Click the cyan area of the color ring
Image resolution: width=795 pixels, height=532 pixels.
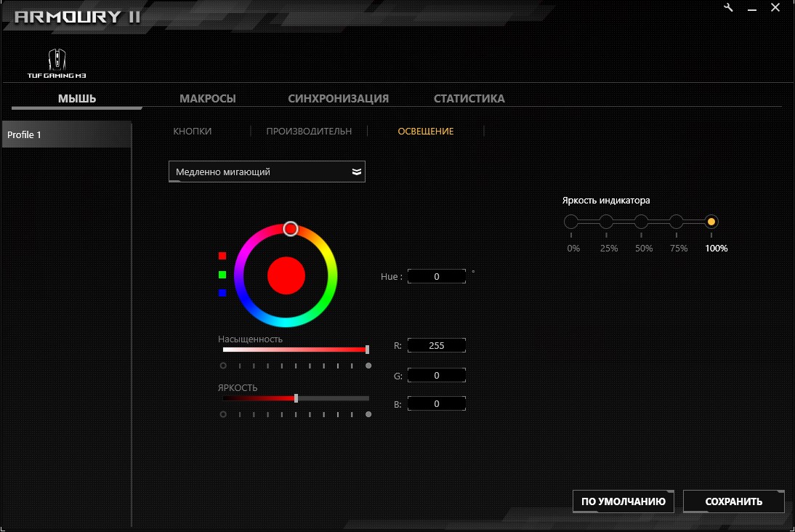pyautogui.click(x=286, y=321)
